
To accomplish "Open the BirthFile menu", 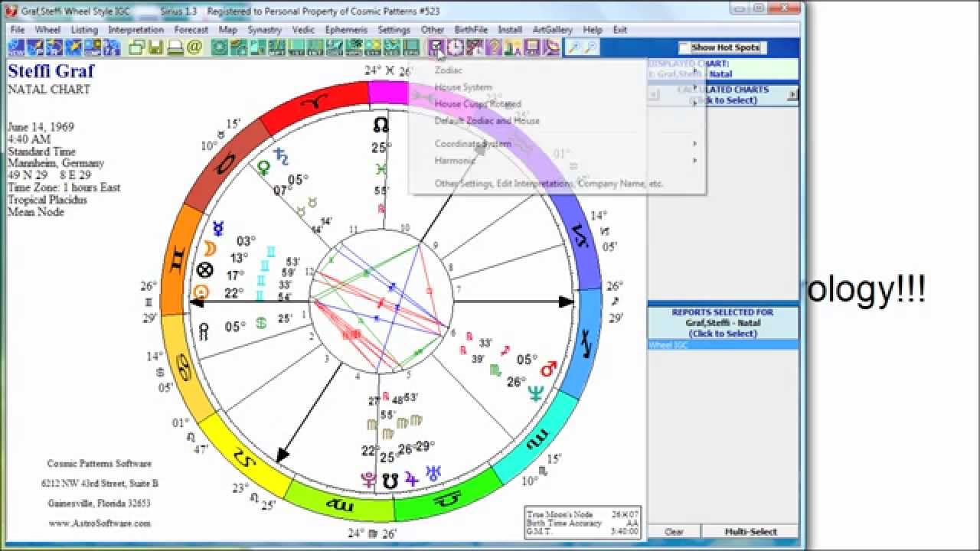I will 471,30.
